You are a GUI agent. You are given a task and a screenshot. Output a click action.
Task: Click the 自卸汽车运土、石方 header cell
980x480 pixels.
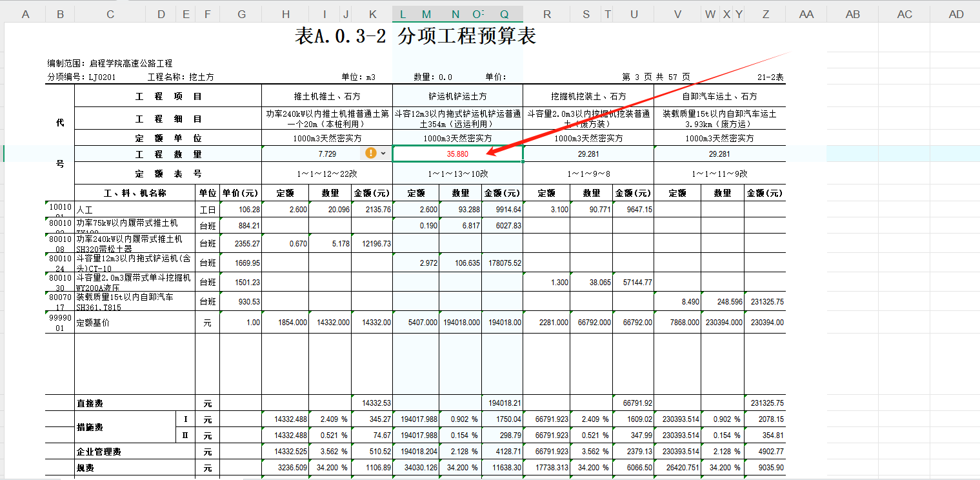click(x=719, y=96)
